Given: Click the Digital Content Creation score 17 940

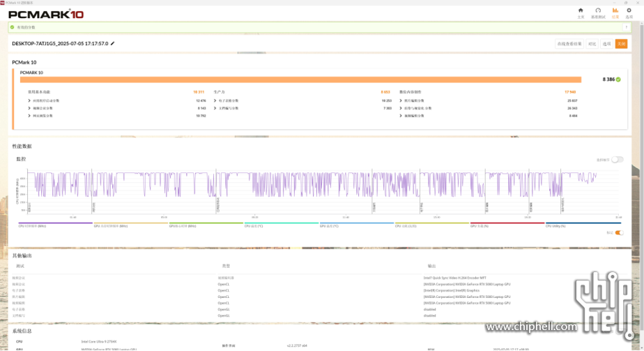Looking at the screenshot, I should click(x=570, y=92).
